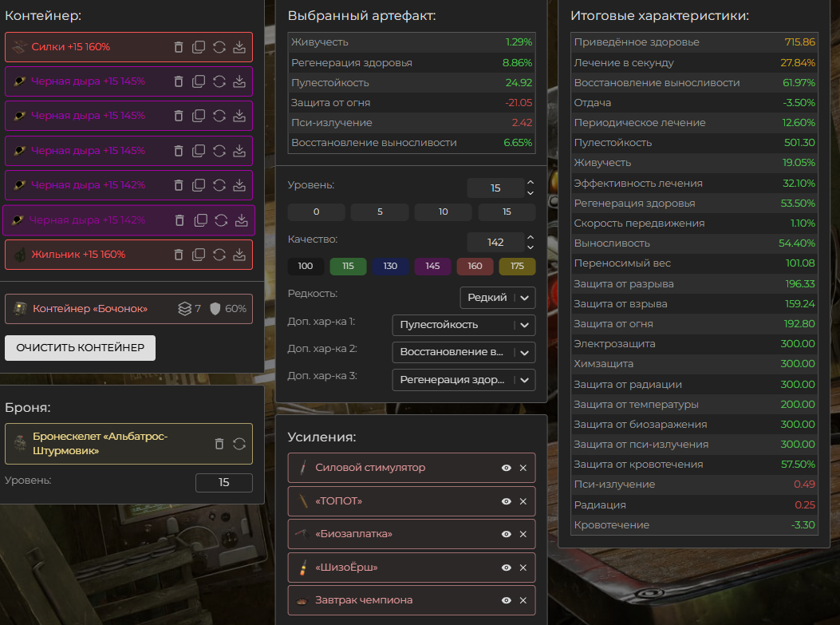Open the Редкость dropdown

tap(497, 298)
